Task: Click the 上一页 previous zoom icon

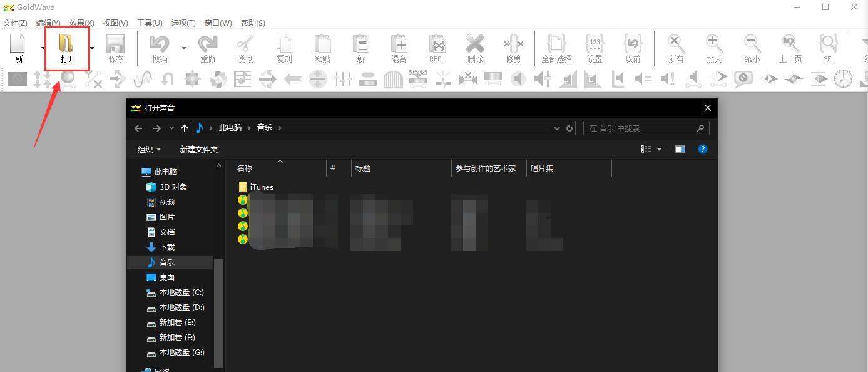Action: (790, 44)
